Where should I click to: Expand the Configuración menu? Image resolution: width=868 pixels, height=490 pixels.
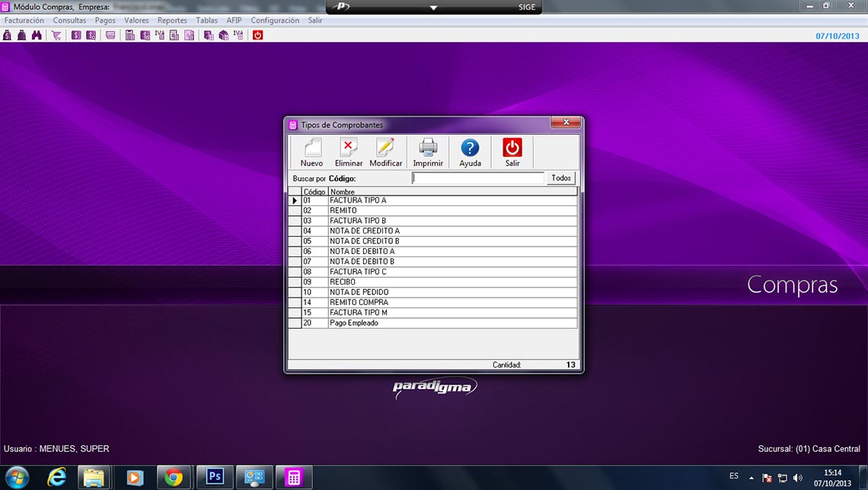click(275, 21)
